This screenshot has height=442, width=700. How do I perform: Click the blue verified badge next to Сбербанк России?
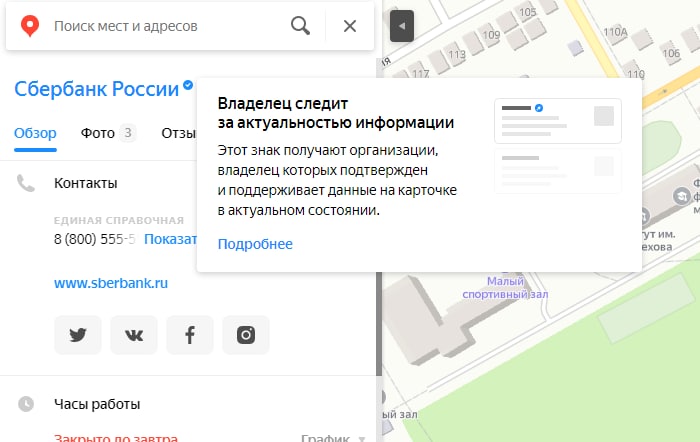coord(188,84)
